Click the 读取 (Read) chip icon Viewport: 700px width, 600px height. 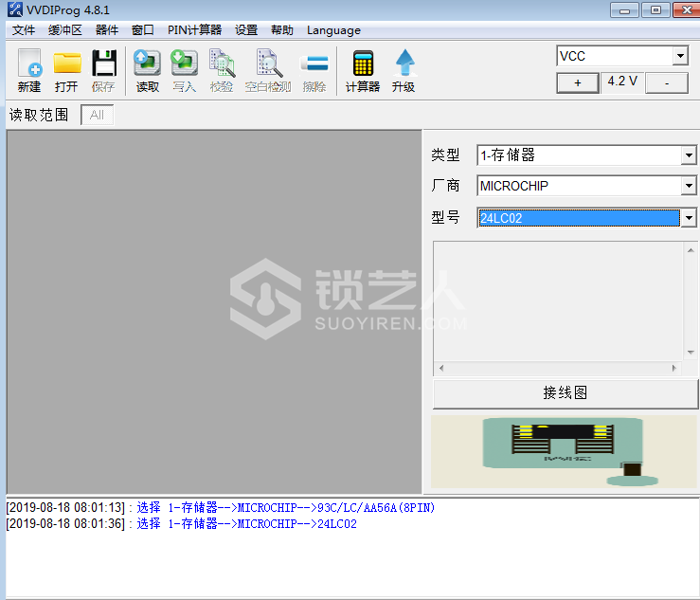click(x=148, y=70)
